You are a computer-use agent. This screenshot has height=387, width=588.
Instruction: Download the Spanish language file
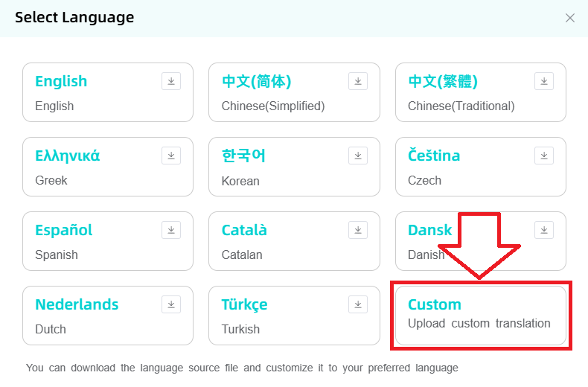[x=171, y=230]
